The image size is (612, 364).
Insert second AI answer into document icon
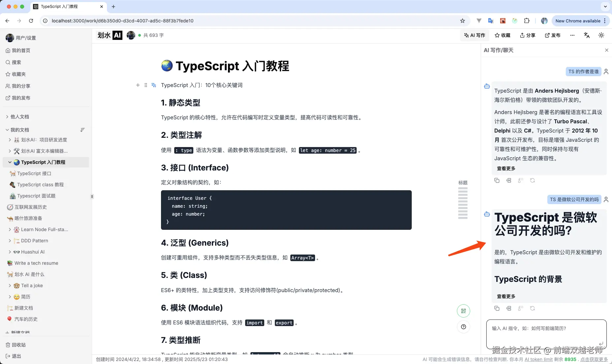tap(509, 308)
